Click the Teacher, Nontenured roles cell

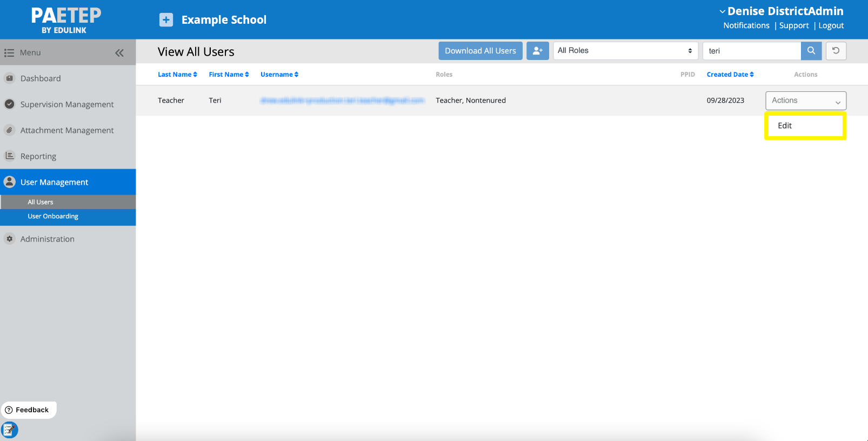point(471,101)
